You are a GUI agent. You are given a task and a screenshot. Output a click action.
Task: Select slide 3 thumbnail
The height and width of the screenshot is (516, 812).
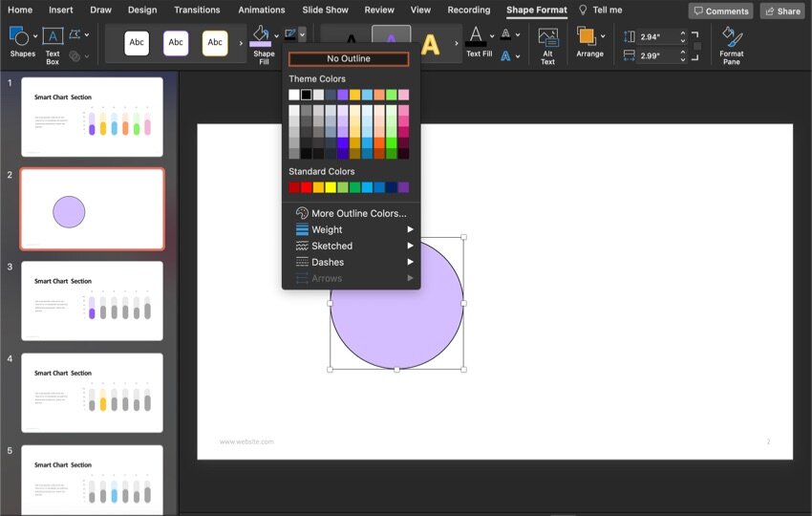(92, 301)
